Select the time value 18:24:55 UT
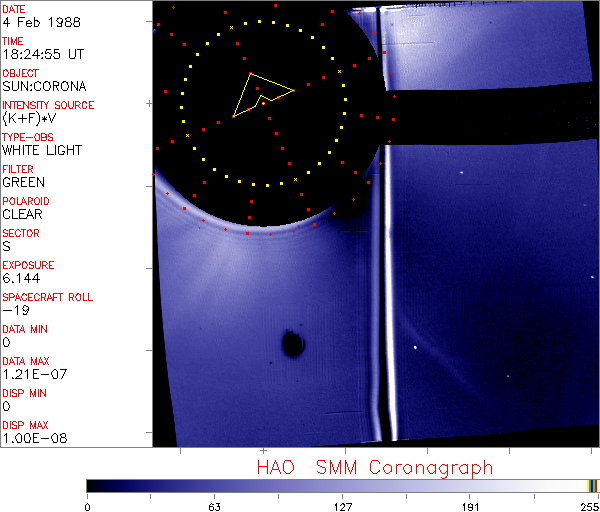Image resolution: width=600 pixels, height=512 pixels. tap(40, 54)
